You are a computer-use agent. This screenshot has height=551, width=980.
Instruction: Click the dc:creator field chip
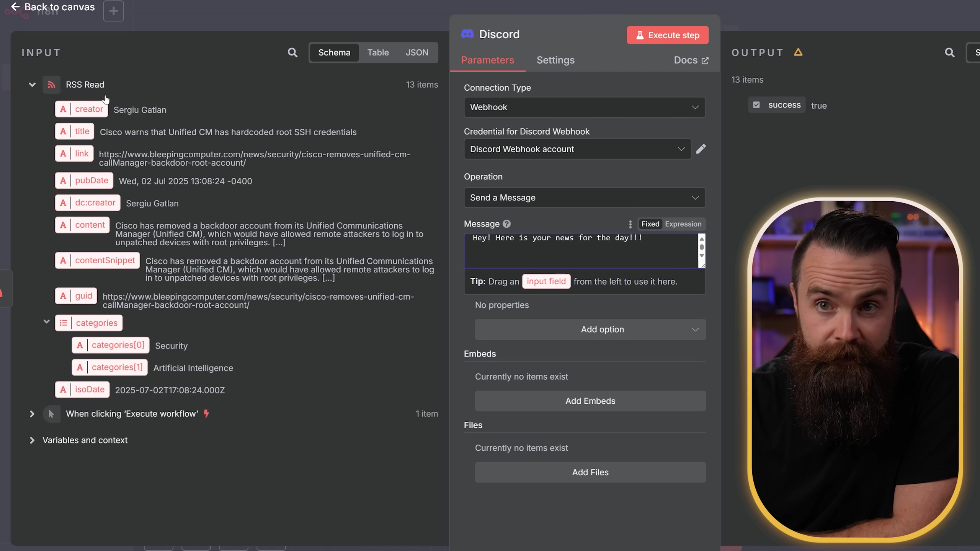(x=88, y=202)
